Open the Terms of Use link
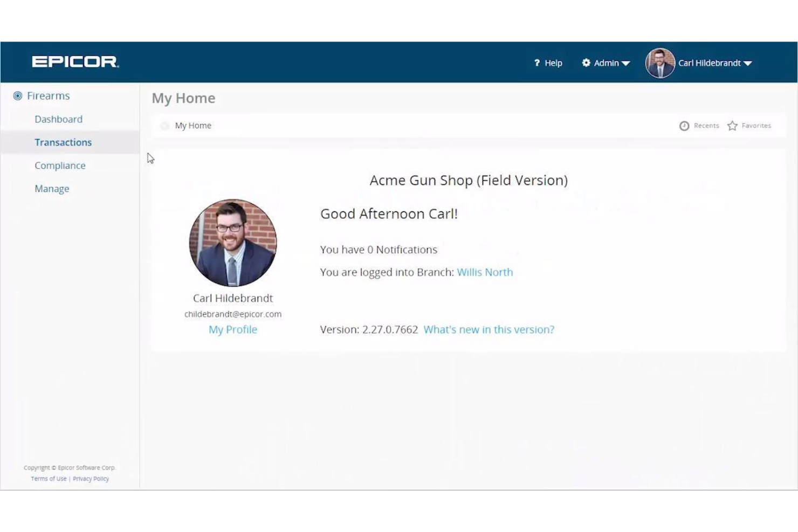Viewport: 798px width, 532px height. [49, 479]
